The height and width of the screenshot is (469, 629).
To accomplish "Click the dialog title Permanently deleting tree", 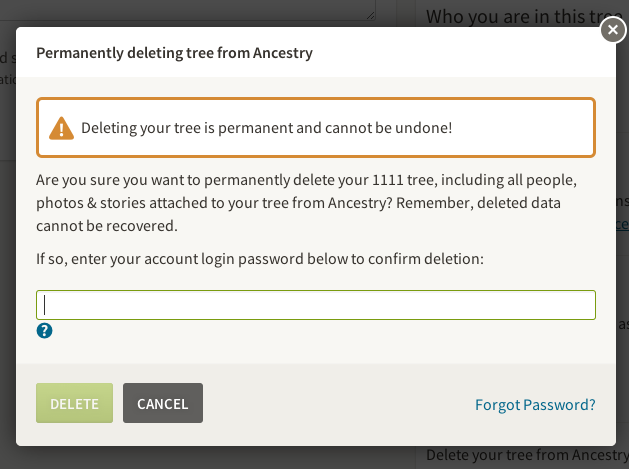I will coord(174,53).
